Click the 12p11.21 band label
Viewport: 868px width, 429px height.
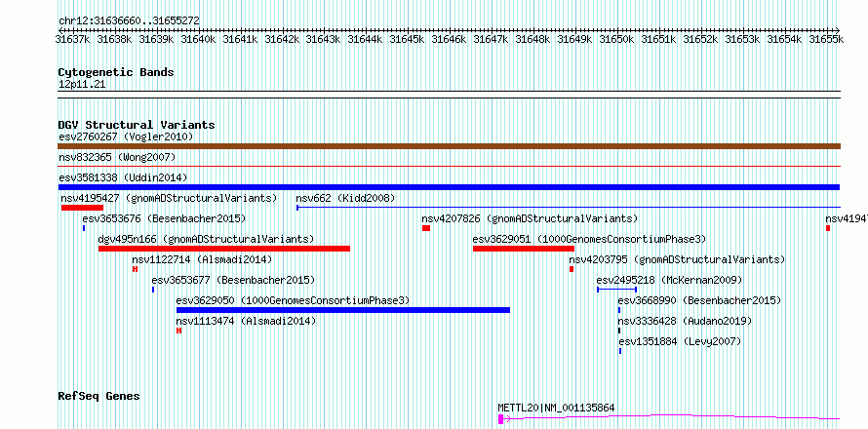[82, 85]
